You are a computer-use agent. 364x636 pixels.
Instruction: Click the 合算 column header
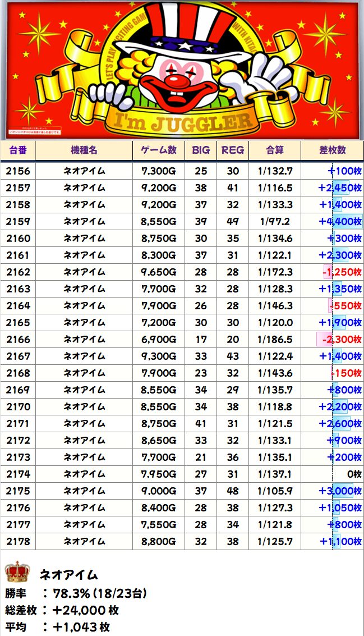point(275,150)
